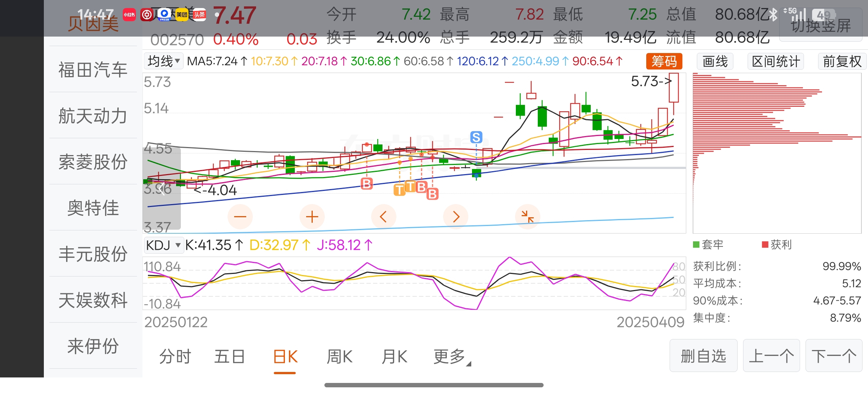Tap the current price 7.47
The height and width of the screenshot is (395, 868).
tap(234, 15)
